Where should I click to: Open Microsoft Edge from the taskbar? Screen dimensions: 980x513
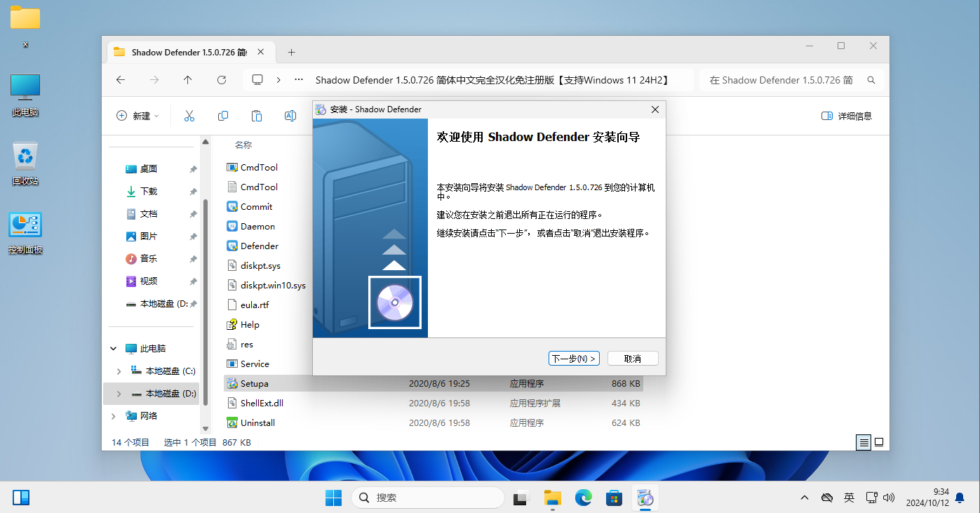click(584, 498)
